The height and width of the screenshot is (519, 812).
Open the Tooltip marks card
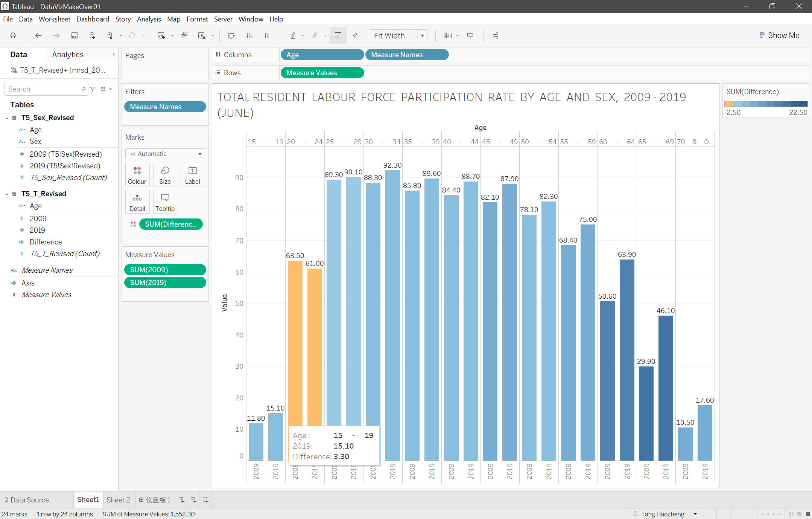click(x=165, y=202)
